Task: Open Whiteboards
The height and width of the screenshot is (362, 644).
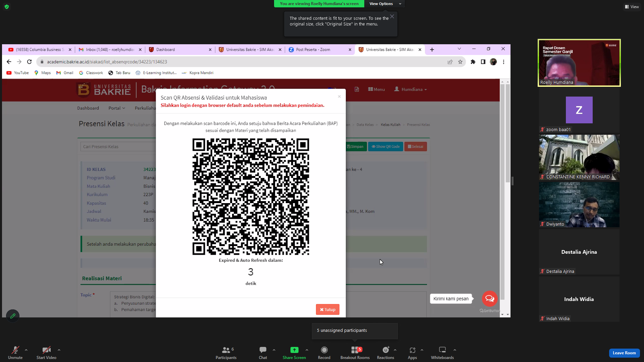Action: 442,353
